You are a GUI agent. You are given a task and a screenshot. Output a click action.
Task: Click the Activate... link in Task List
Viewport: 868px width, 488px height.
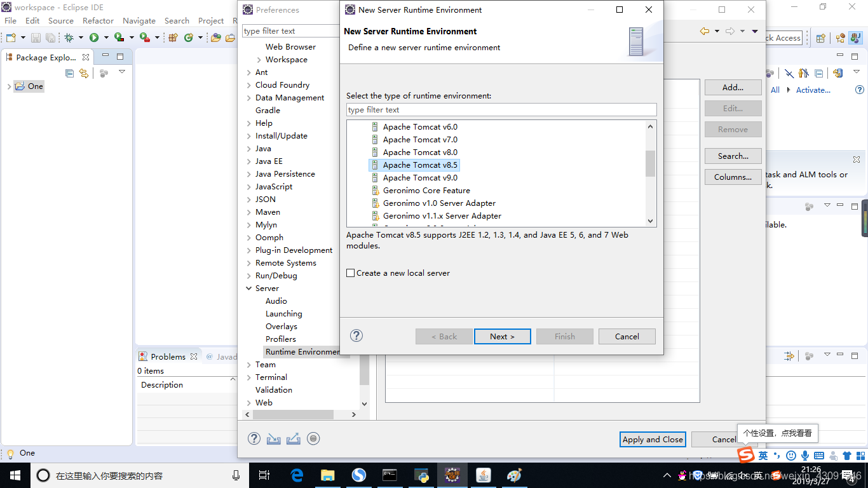pyautogui.click(x=813, y=90)
